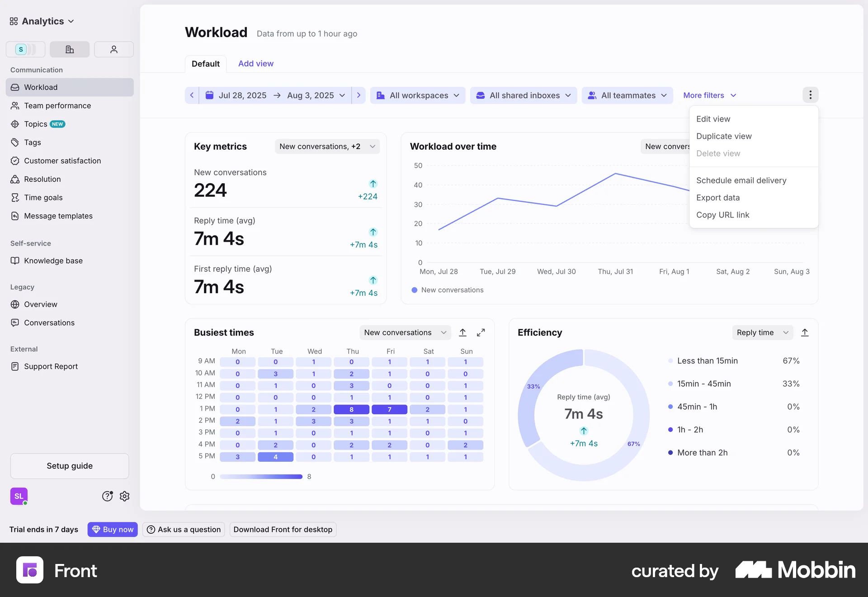The width and height of the screenshot is (868, 597).
Task: Open the All workspaces filter dropdown
Action: tap(418, 95)
